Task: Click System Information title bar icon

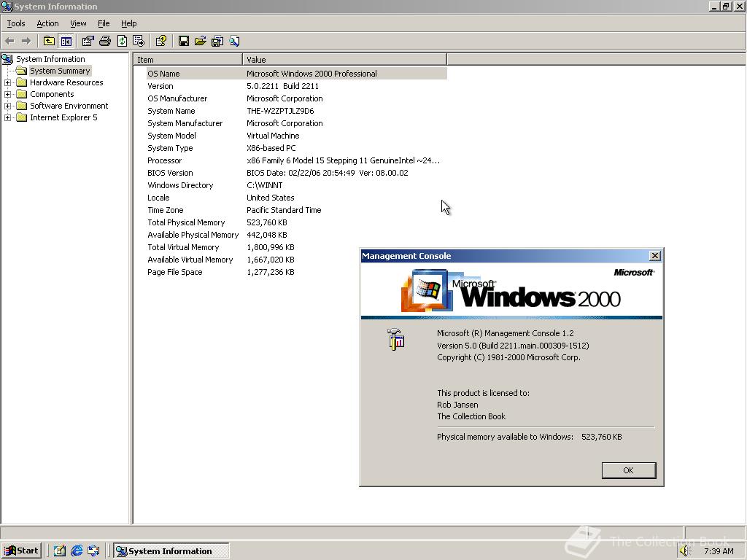Action: [x=7, y=6]
